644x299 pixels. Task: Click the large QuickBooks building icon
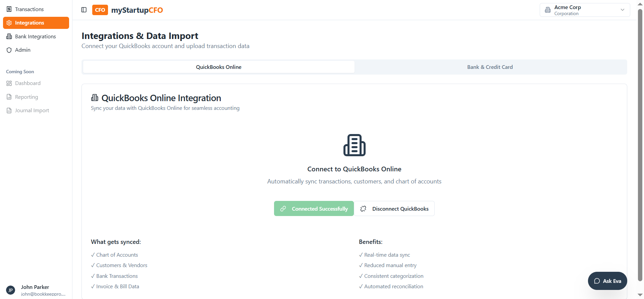[x=354, y=145]
